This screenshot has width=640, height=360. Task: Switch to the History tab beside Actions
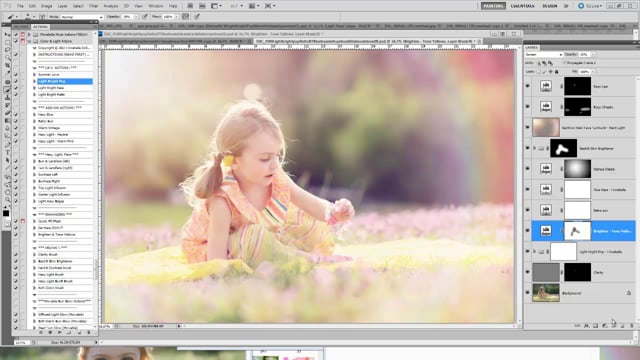pyautogui.click(x=21, y=27)
